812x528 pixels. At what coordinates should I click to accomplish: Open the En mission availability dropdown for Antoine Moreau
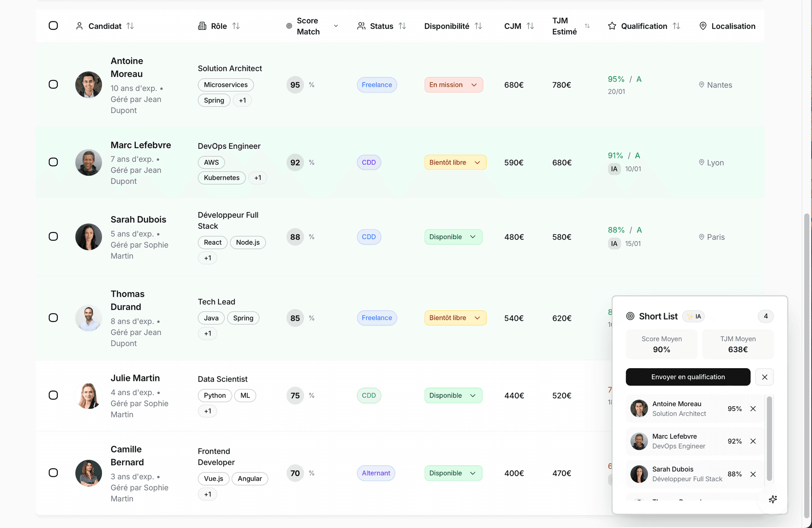(x=474, y=84)
